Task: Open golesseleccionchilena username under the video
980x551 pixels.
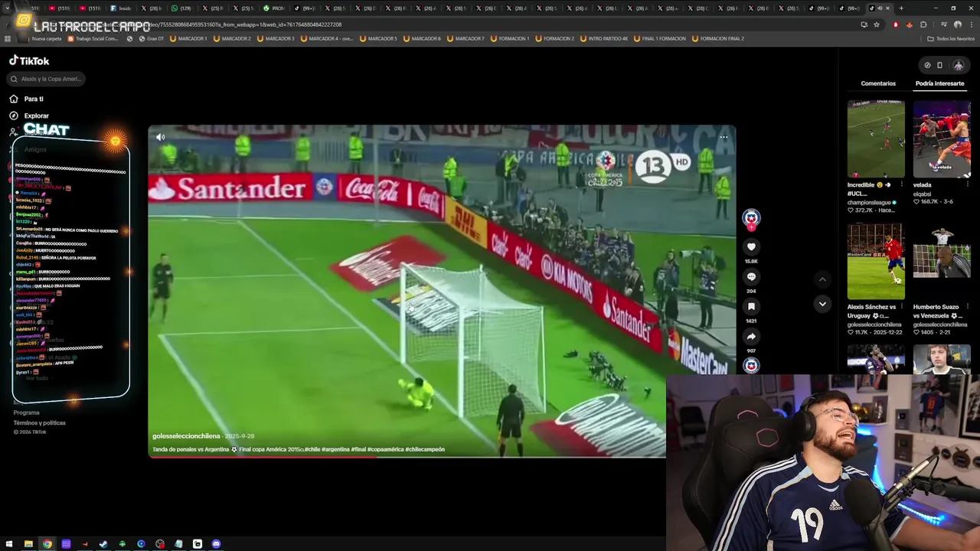Action: 186,436
